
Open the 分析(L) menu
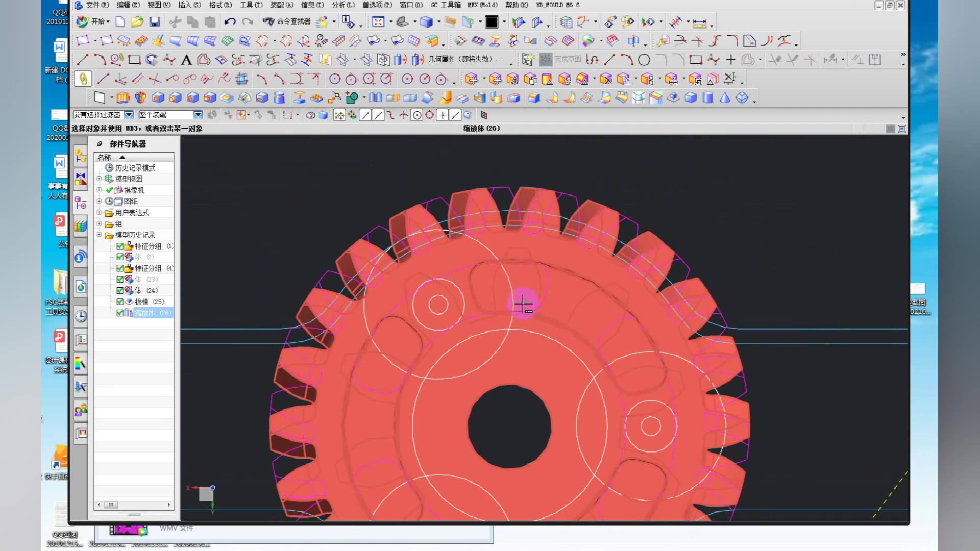343,5
